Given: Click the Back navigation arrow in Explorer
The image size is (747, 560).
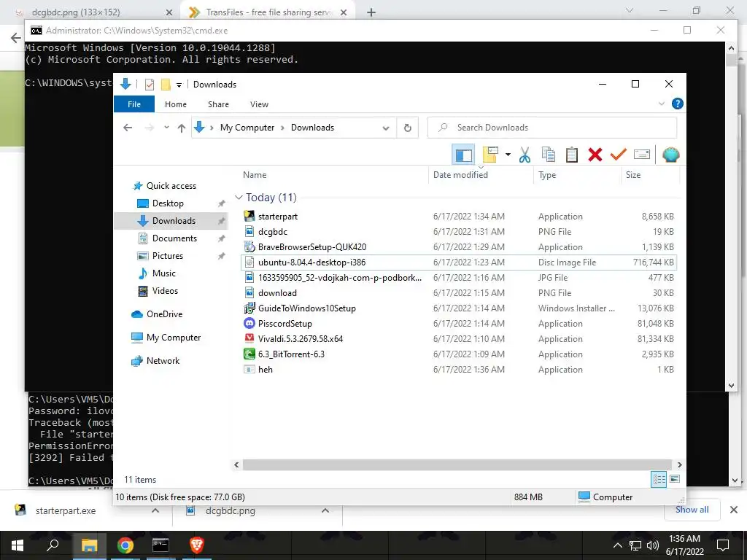Looking at the screenshot, I should pyautogui.click(x=128, y=128).
